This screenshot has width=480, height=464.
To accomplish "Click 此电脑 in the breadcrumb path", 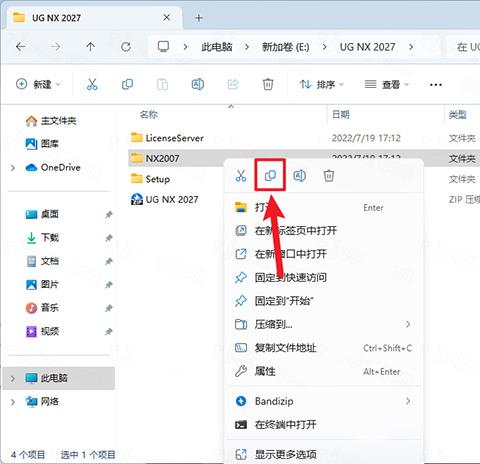I will pyautogui.click(x=217, y=47).
